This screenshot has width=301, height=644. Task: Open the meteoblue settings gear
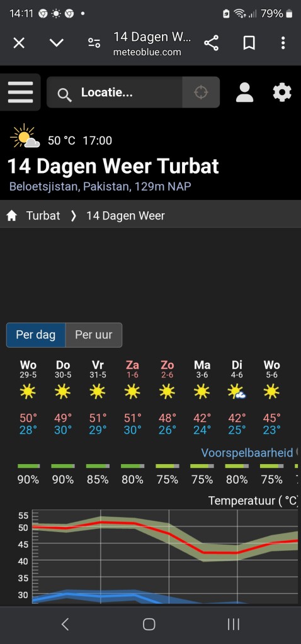(x=282, y=92)
